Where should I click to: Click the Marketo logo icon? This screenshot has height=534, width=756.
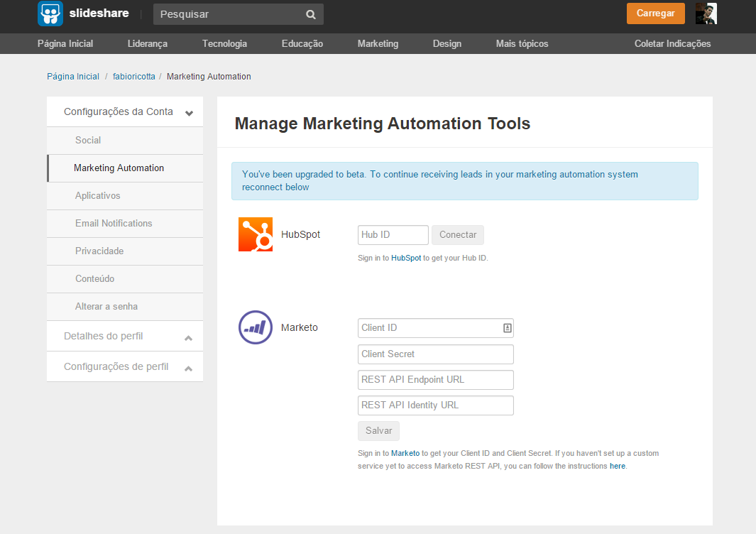[x=256, y=327]
